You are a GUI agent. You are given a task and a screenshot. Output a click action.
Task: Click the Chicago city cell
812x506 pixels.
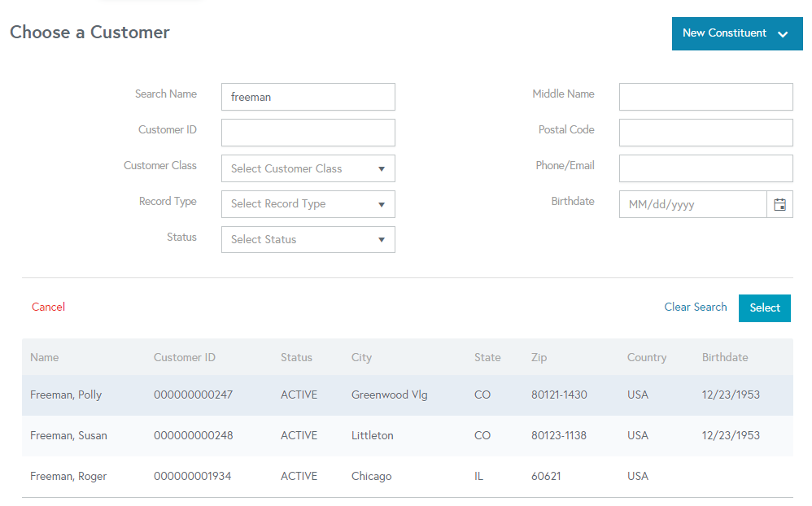(371, 476)
